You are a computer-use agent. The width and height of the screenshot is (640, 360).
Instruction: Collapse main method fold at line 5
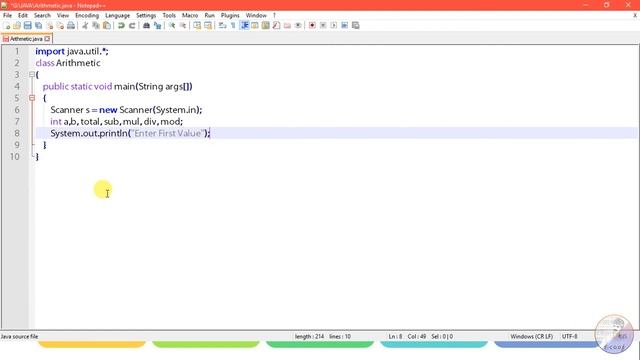pos(32,98)
